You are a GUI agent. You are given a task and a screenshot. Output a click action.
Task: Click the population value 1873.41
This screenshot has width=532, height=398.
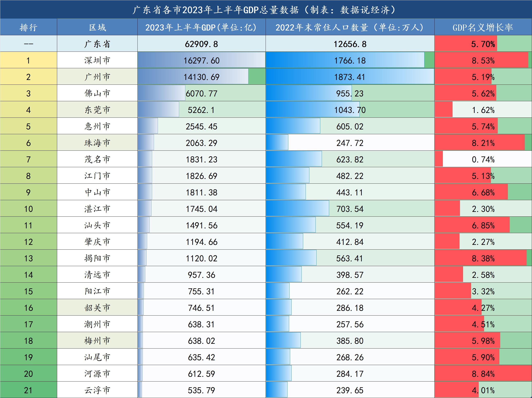click(x=350, y=77)
